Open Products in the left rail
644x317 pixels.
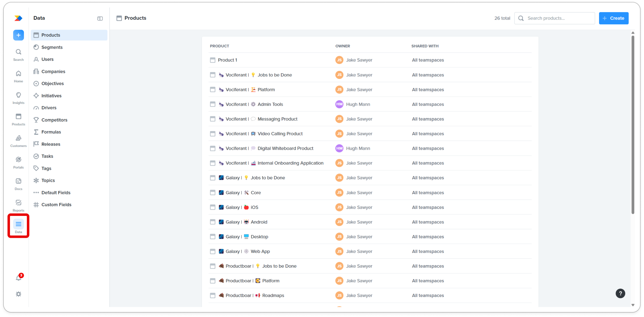tap(18, 119)
